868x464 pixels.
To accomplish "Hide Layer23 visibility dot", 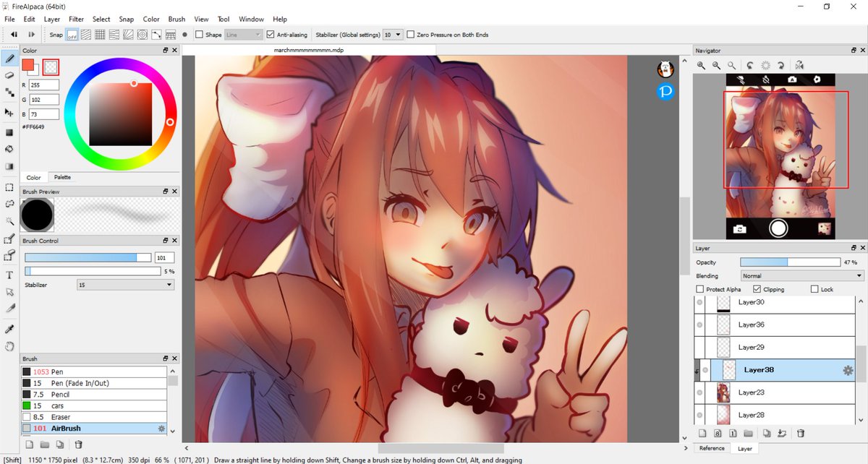I will pyautogui.click(x=699, y=392).
